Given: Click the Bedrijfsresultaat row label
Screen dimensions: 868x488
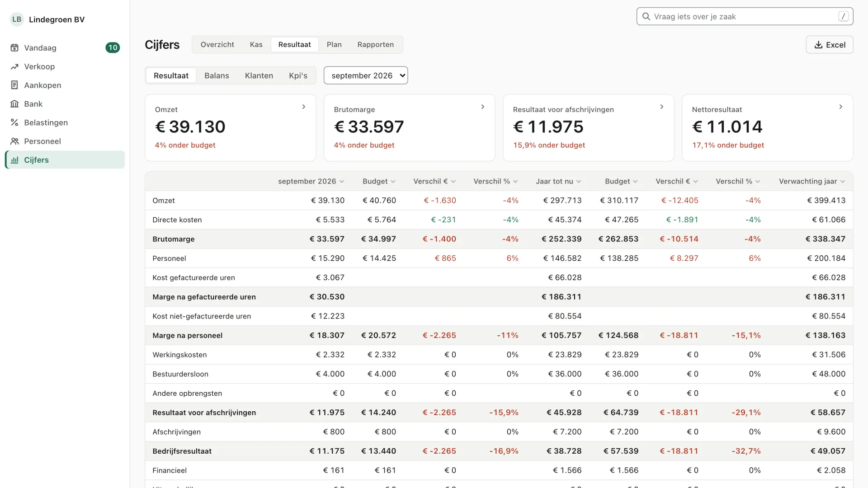Looking at the screenshot, I should point(182,451).
